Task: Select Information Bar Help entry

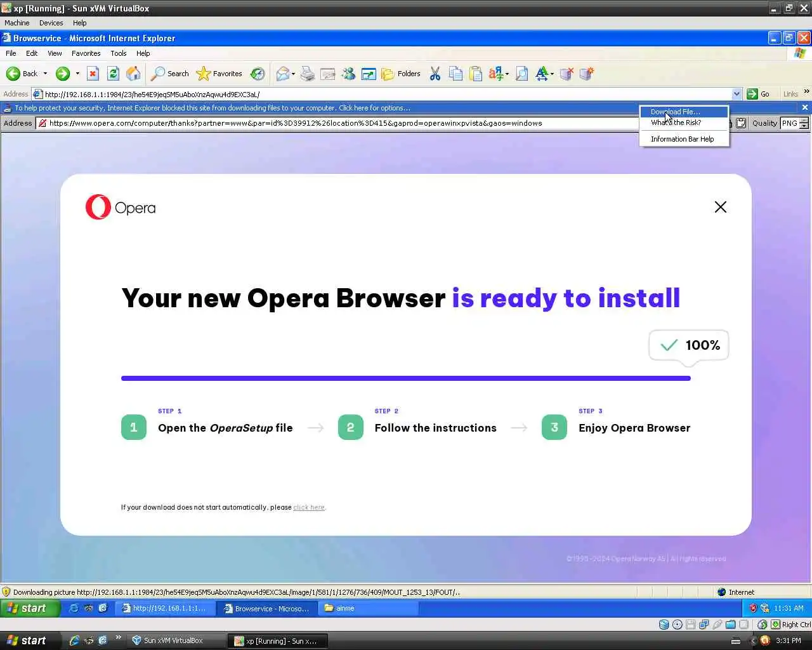Action: [x=684, y=139]
